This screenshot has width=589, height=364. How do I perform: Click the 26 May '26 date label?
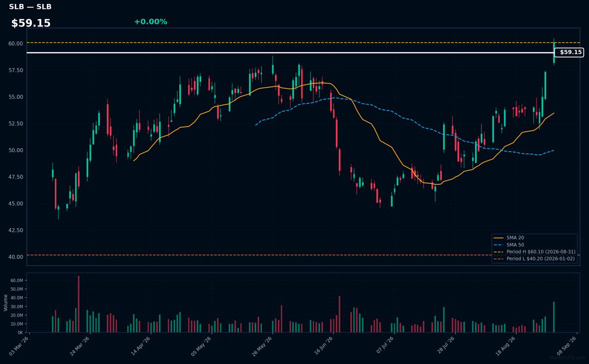(262, 346)
